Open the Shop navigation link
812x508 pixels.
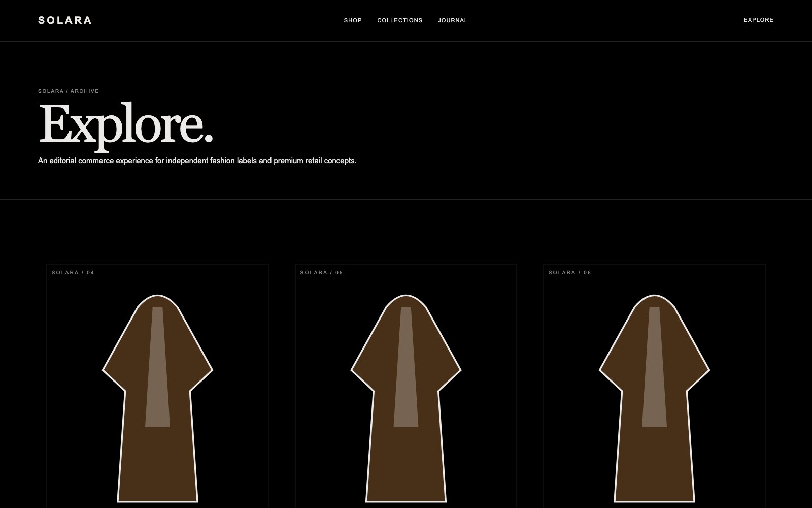pos(353,20)
